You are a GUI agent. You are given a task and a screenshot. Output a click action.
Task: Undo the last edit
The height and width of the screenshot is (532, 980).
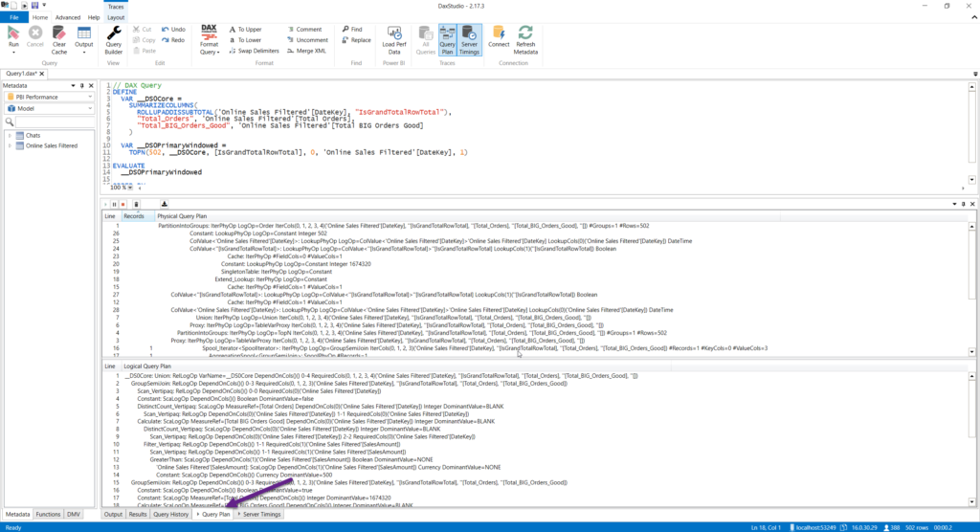click(x=173, y=30)
